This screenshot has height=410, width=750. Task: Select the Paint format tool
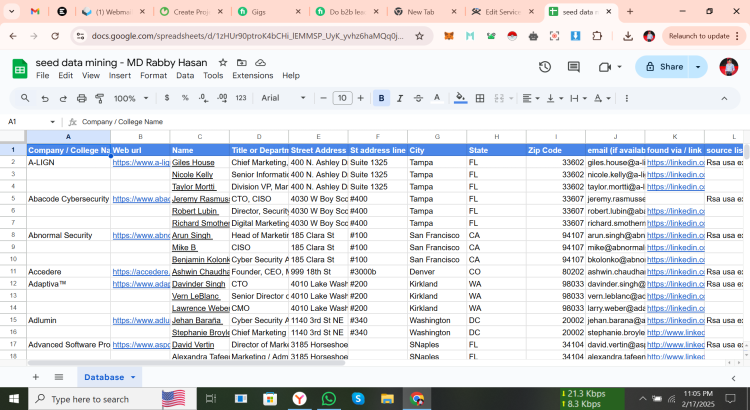[99, 99]
